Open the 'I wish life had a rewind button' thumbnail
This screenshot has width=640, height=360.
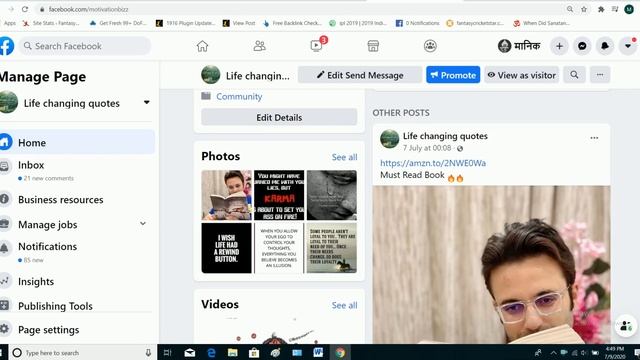(227, 248)
